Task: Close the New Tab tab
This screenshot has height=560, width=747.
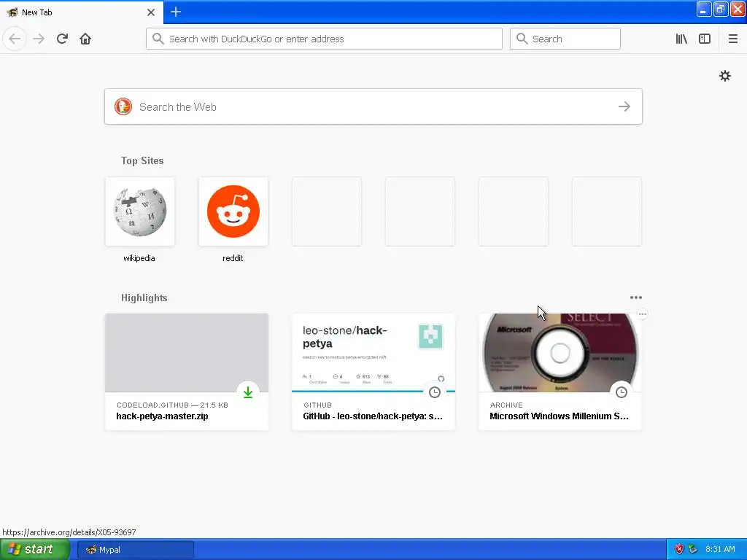Action: [x=150, y=12]
